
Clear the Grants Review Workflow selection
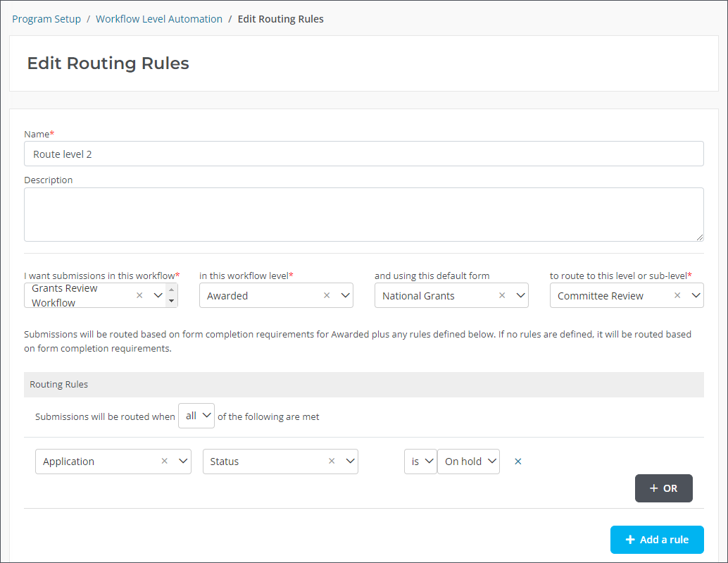(x=139, y=296)
